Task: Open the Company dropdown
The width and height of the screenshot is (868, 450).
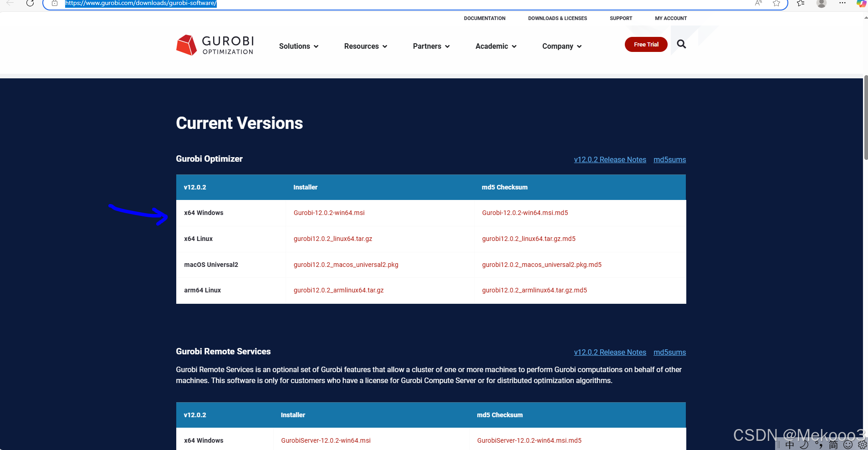Action: click(561, 46)
